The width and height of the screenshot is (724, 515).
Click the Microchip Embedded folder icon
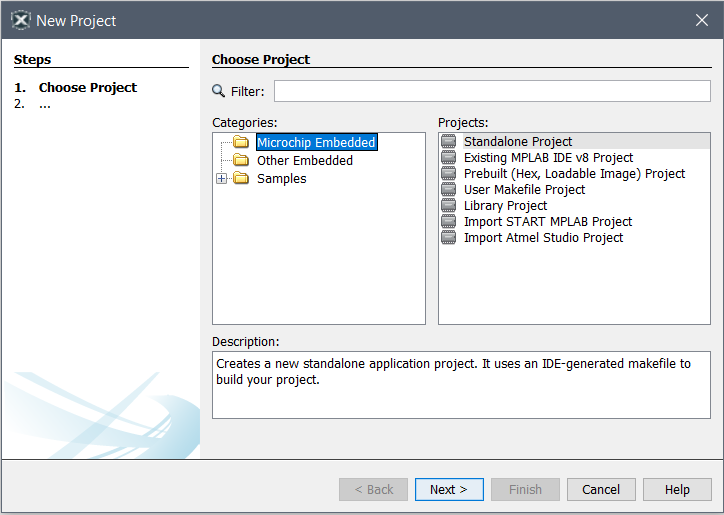coord(240,143)
